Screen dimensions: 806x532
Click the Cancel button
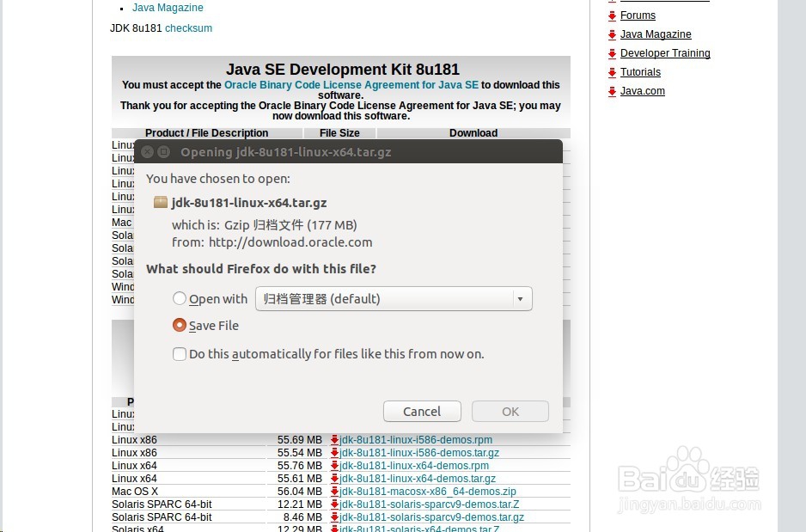tap(422, 411)
